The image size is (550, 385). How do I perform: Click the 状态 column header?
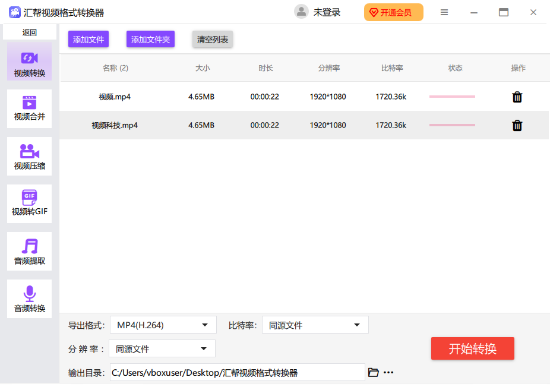[455, 68]
